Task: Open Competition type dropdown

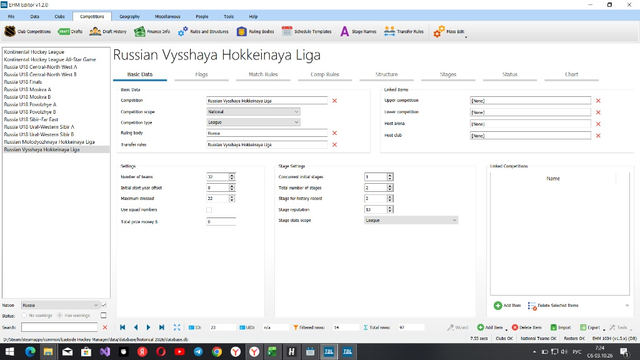Action: click(x=253, y=122)
